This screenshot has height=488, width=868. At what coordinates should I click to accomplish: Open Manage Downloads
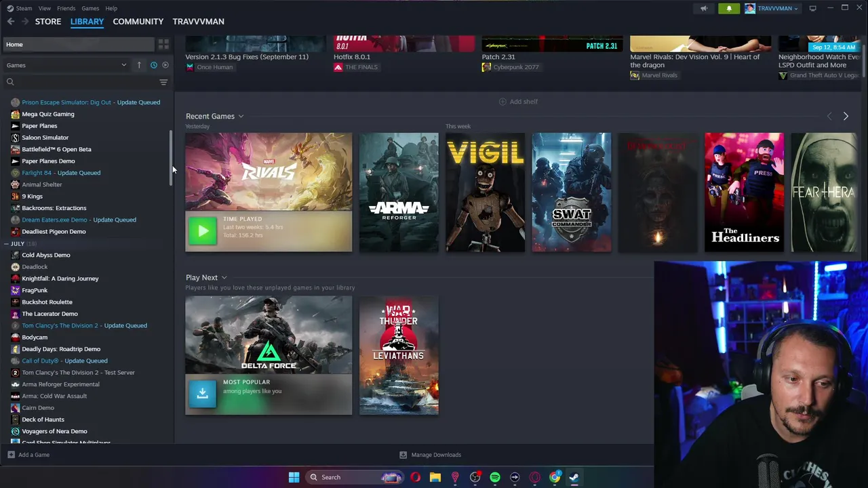(430, 455)
